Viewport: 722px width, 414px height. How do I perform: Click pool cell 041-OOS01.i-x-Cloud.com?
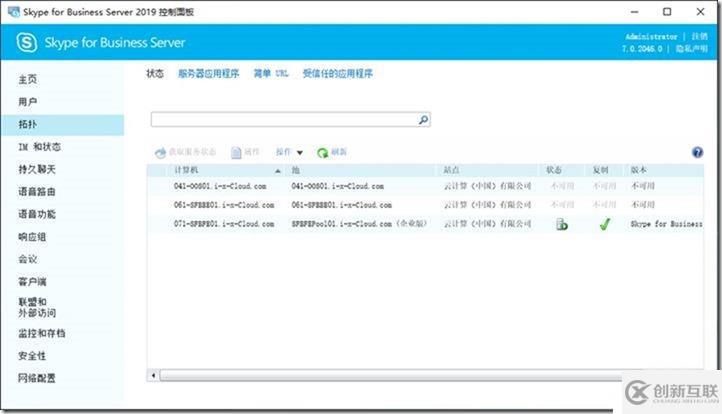[338, 186]
